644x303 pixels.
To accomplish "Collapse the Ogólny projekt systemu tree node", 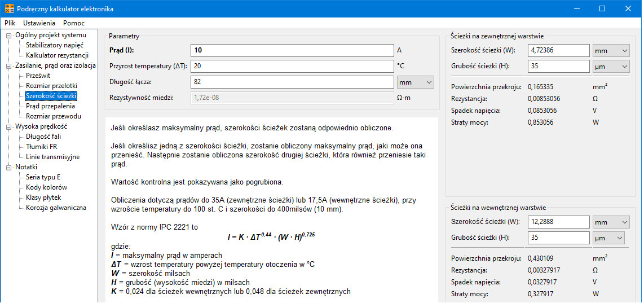I will pos(9,36).
